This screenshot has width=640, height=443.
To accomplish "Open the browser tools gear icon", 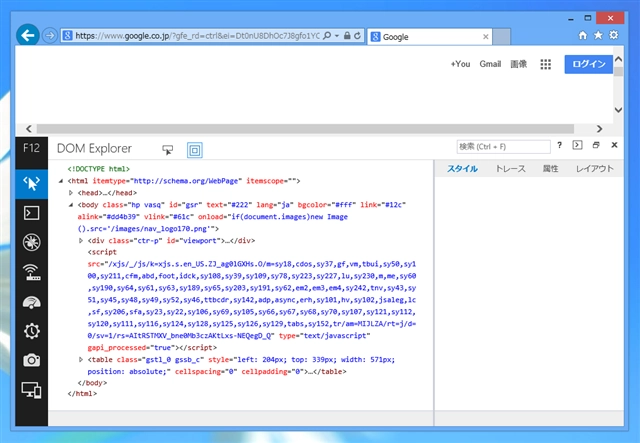I will click(613, 35).
